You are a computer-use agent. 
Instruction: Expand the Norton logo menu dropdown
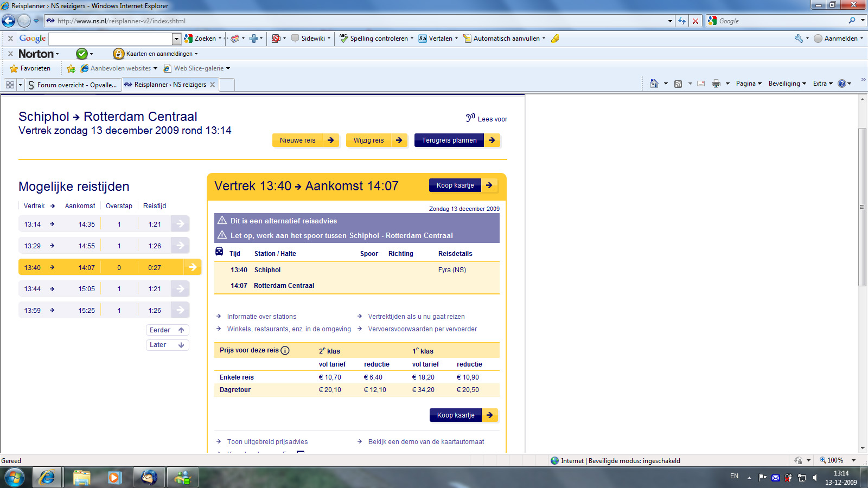pyautogui.click(x=57, y=54)
